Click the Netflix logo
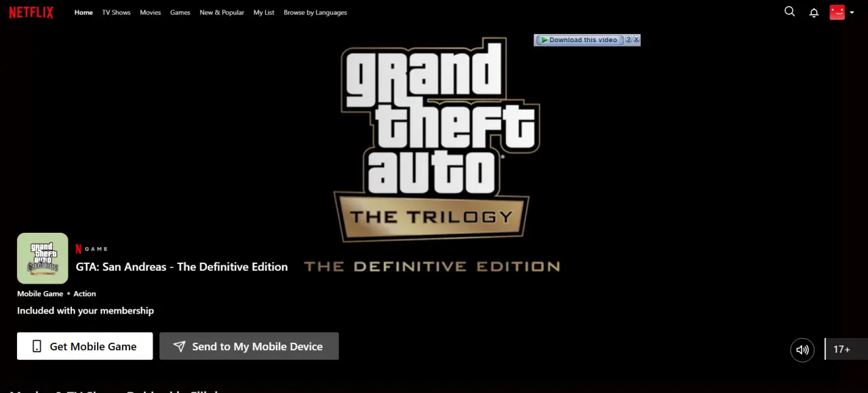The height and width of the screenshot is (393, 868). (31, 12)
